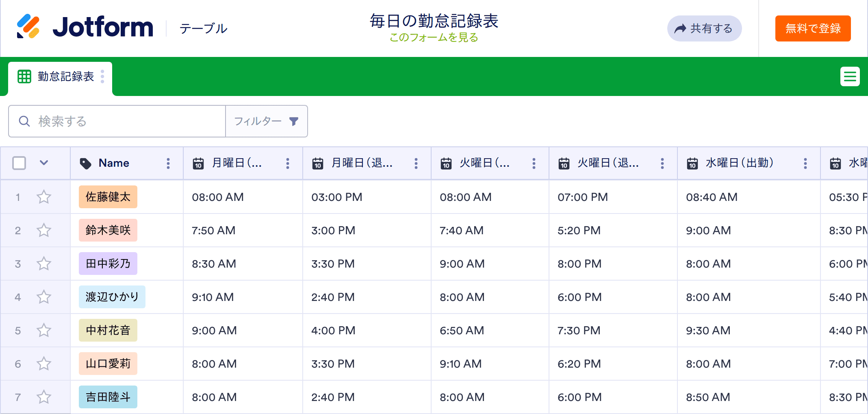The height and width of the screenshot is (414, 868).
Task: Click the tag icon in the Name column header
Action: 85,163
